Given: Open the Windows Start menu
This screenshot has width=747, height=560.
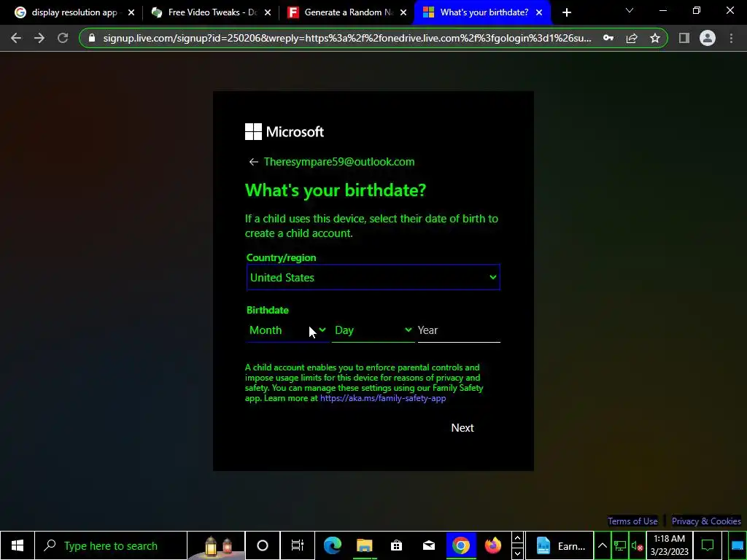Looking at the screenshot, I should click(x=18, y=545).
